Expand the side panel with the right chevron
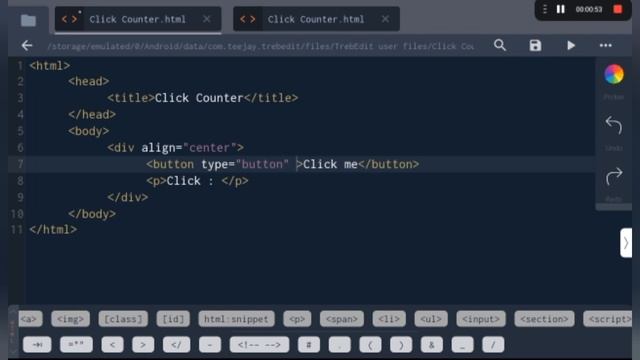This screenshot has height=360, width=640. point(626,243)
